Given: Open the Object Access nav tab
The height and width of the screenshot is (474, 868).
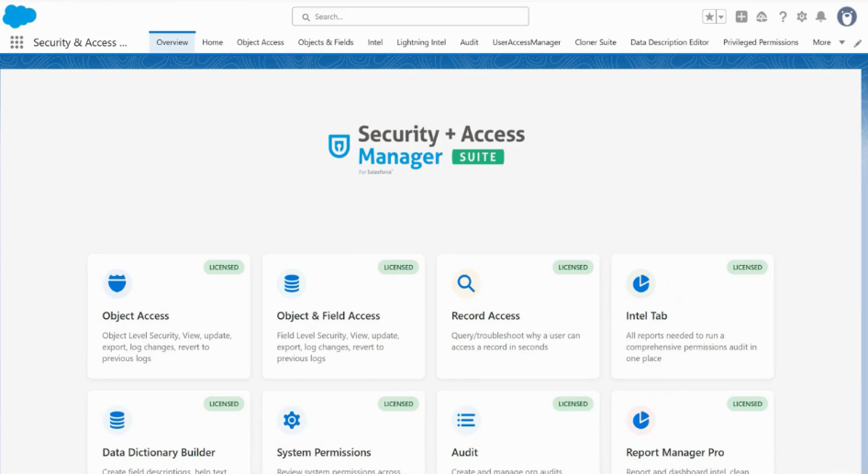Looking at the screenshot, I should (261, 42).
